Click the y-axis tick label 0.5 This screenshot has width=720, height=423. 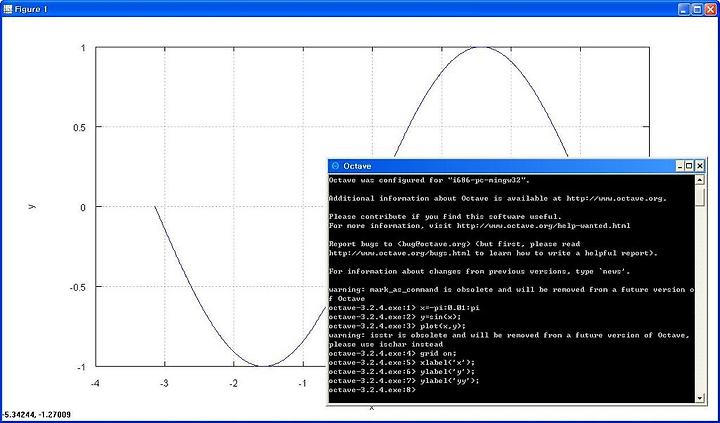coord(79,127)
